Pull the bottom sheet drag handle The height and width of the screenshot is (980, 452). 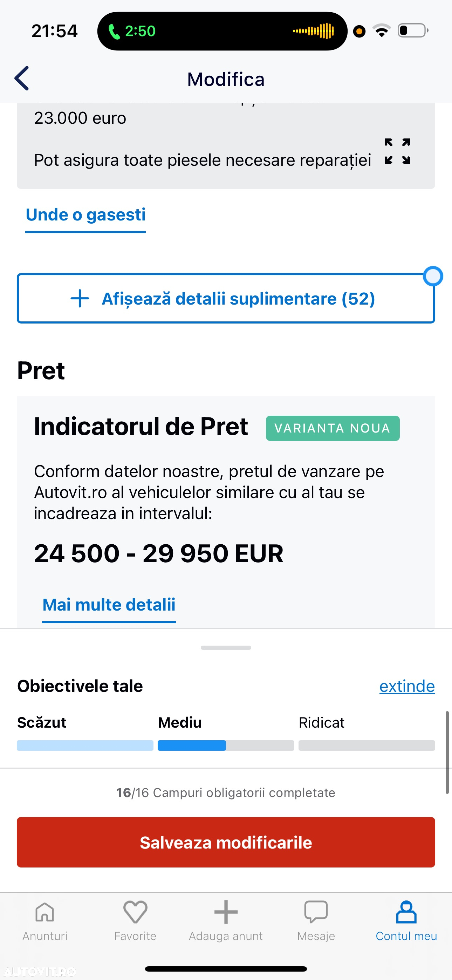226,647
